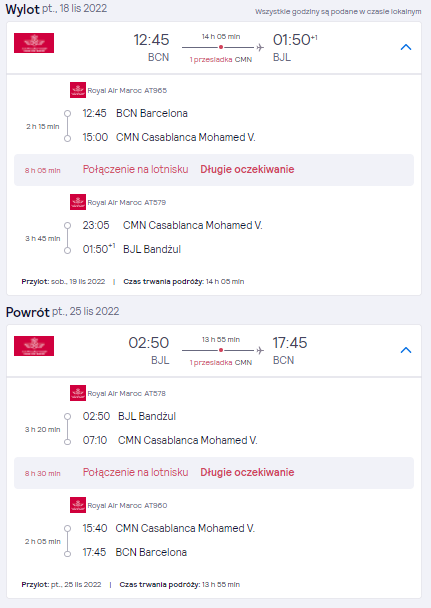Click the small airline logo beside AT579
The width and height of the screenshot is (431, 608).
coord(78,202)
